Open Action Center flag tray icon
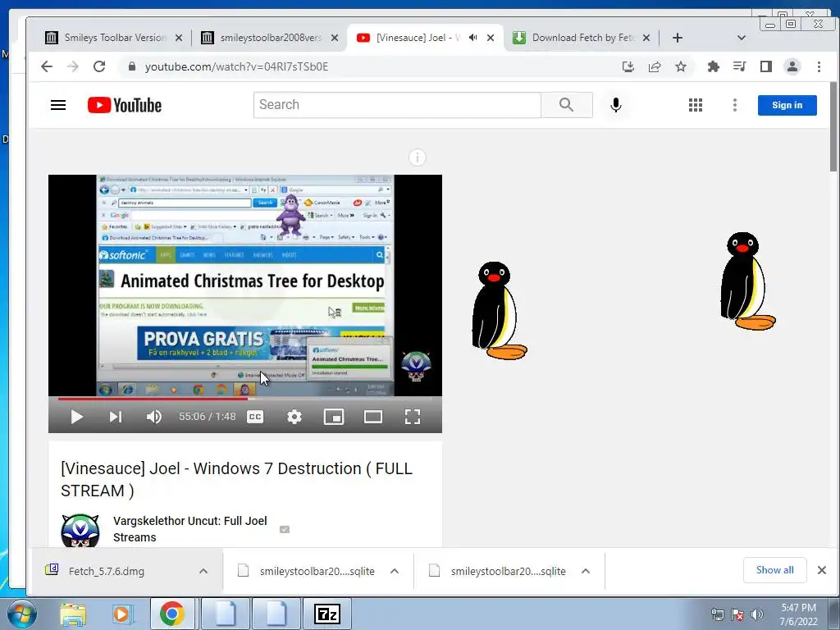 [x=737, y=614]
